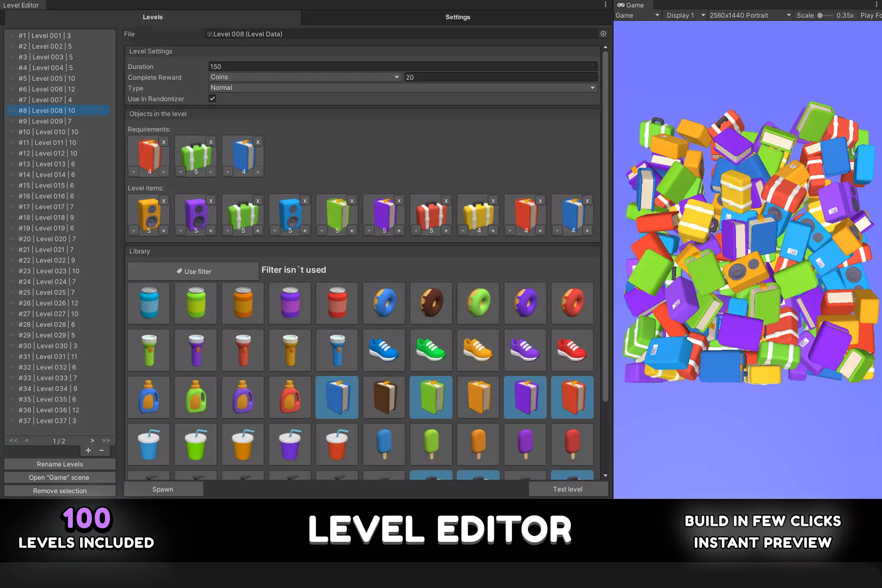Image resolution: width=882 pixels, height=588 pixels.
Task: Open the Complete Reward Coins dropdown
Action: [x=305, y=77]
